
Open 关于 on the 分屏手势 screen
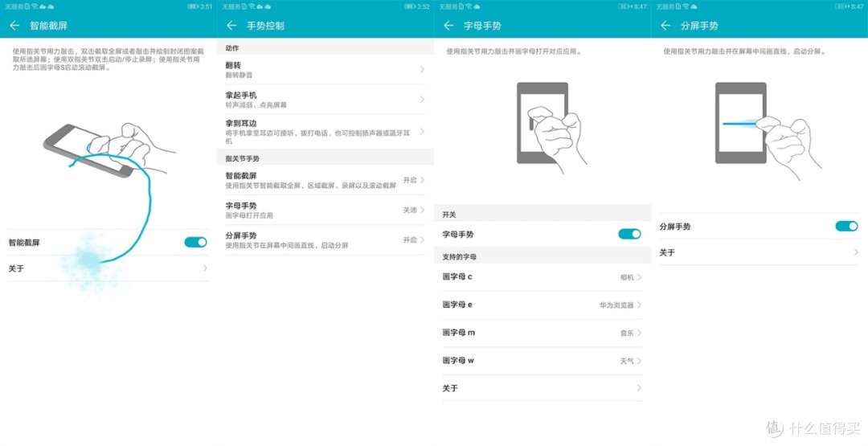point(759,252)
